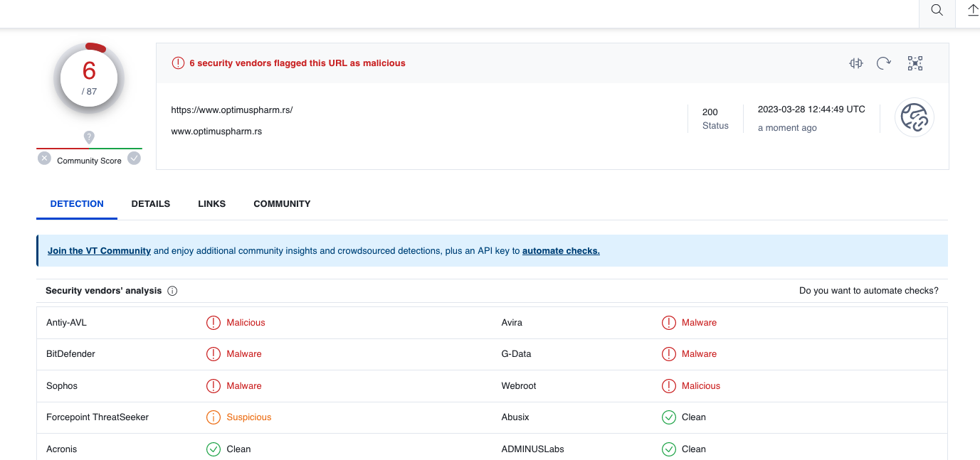Click G-Data malware alert icon
This screenshot has width=980, height=460.
pos(669,354)
